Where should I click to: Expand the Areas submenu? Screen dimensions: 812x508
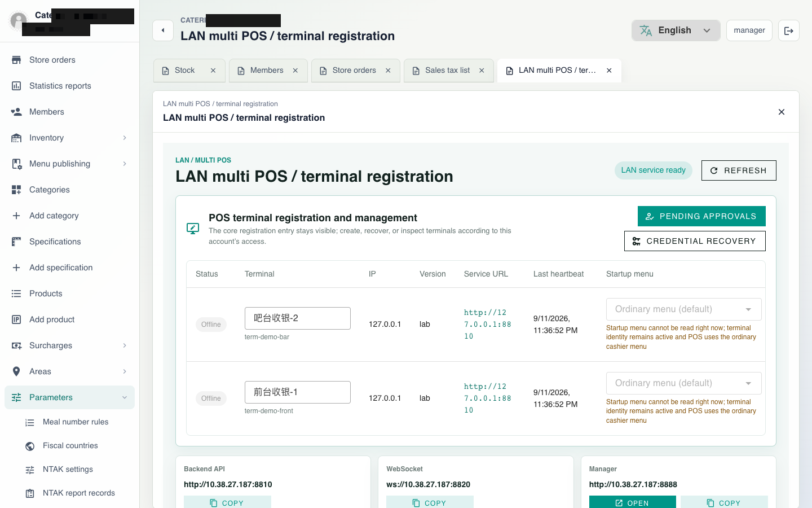tap(125, 371)
